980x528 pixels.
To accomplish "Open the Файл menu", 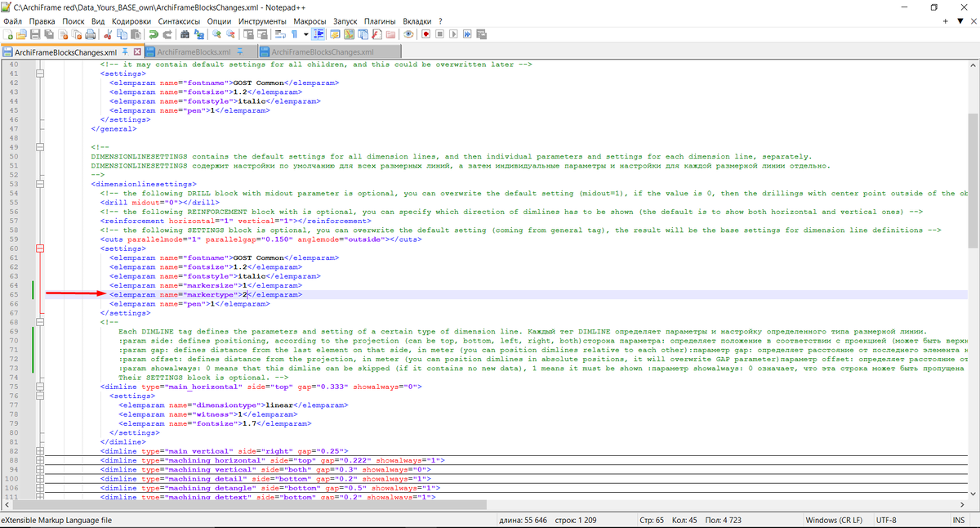I will click(12, 20).
